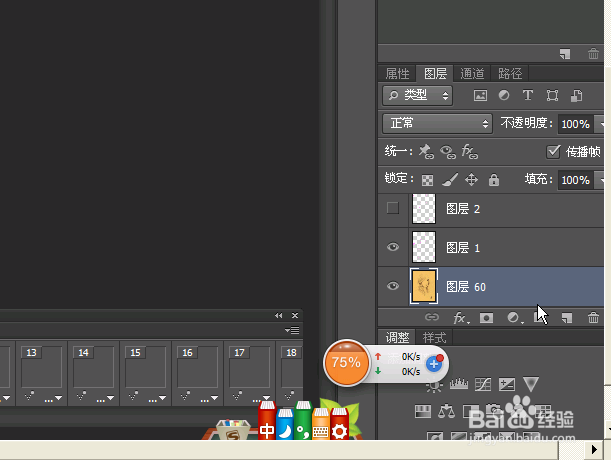Screen dimensions: 611x460
Task: Lock image pixels with brush icon
Action: coord(450,180)
